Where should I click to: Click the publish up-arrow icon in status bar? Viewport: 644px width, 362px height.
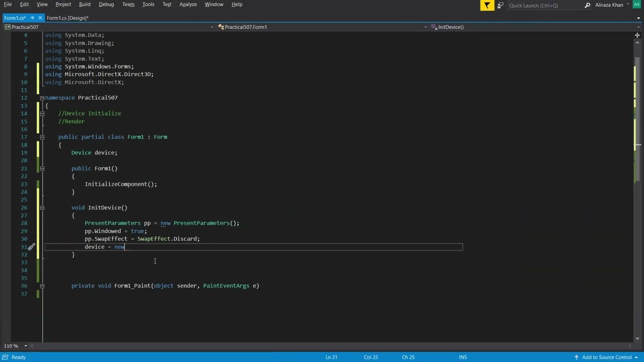tap(577, 357)
